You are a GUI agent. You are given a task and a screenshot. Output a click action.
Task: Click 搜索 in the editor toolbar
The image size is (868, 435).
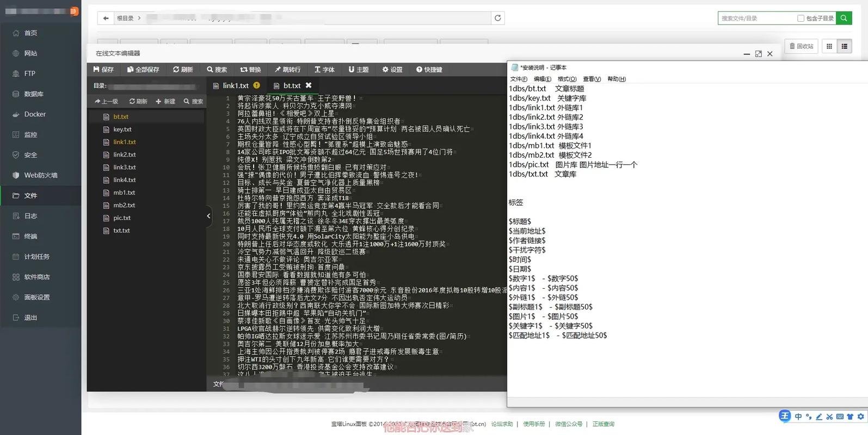(x=217, y=70)
